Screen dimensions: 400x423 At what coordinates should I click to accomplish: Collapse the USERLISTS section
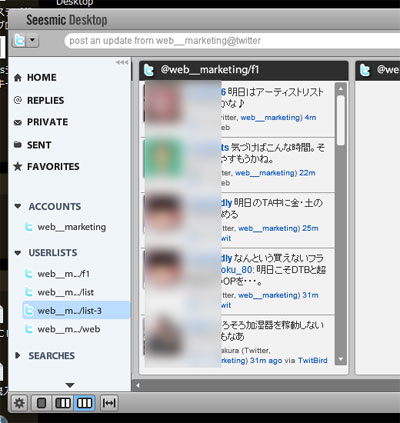coord(18,253)
